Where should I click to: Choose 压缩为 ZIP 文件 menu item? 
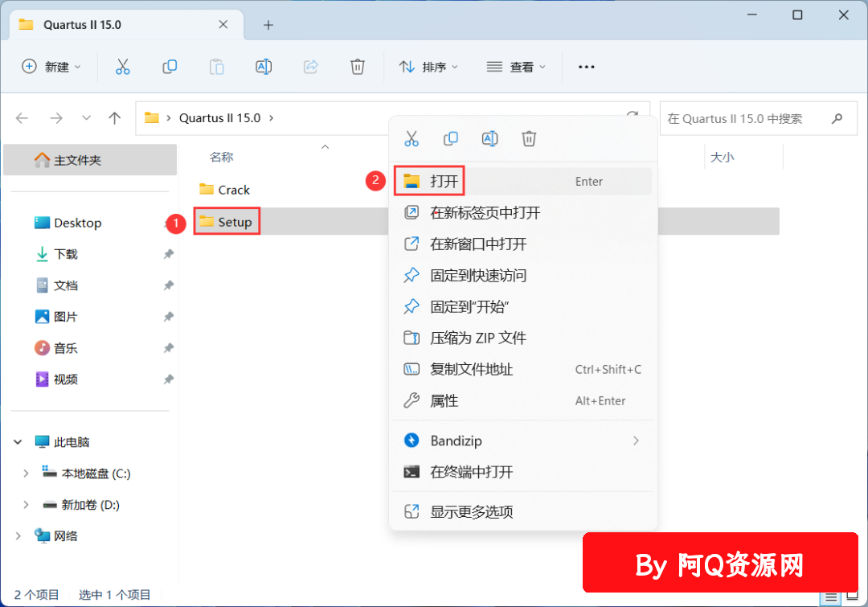coord(522,338)
